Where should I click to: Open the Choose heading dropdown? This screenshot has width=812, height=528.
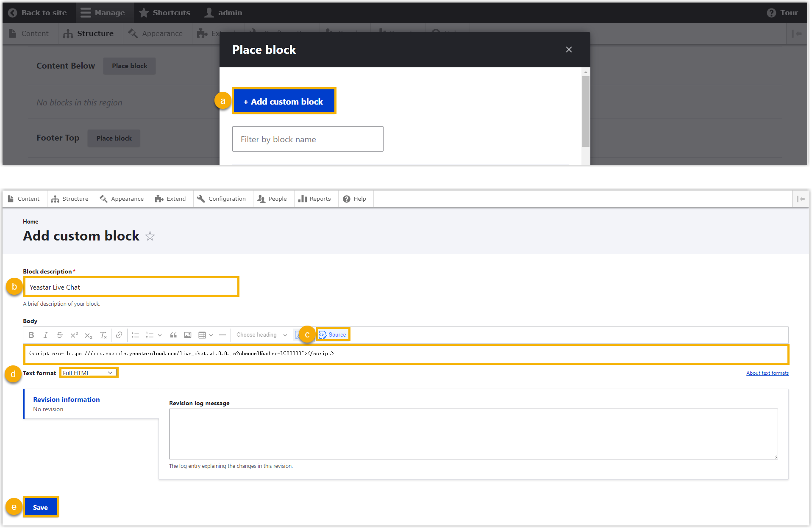coord(261,335)
